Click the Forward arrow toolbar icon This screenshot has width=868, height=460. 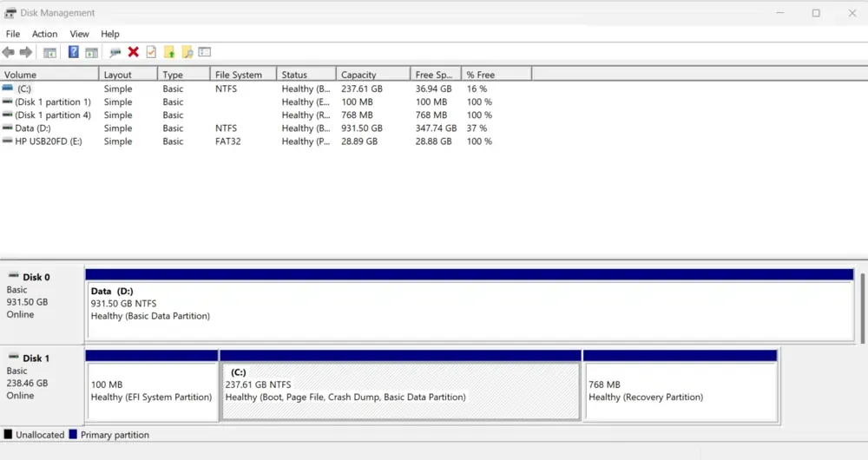point(25,52)
